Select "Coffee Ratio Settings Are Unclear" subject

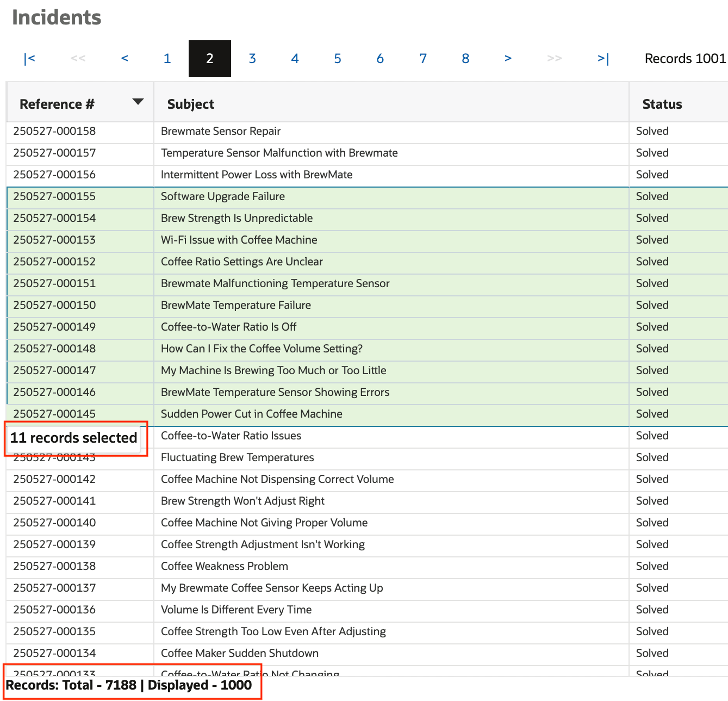tap(242, 262)
